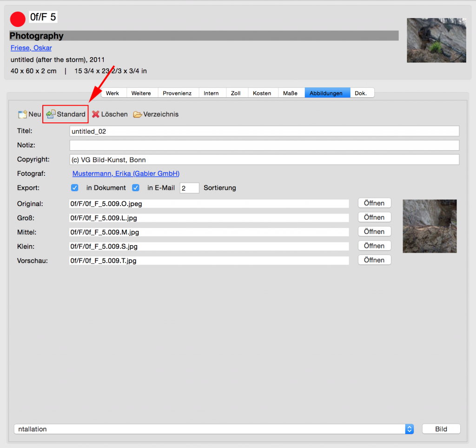Open photographer link Mustermann, Erika (Gabler GmbH)
The width and height of the screenshot is (476, 448).
tap(126, 174)
